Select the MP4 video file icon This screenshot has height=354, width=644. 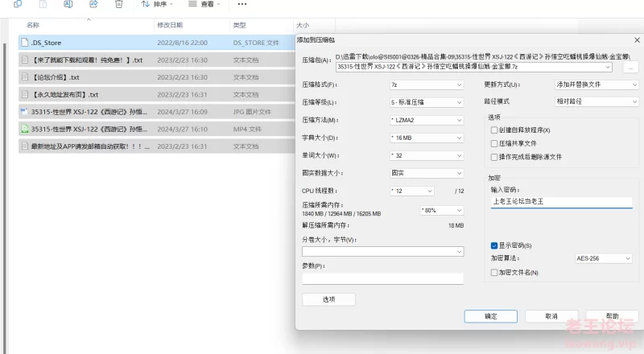point(24,129)
